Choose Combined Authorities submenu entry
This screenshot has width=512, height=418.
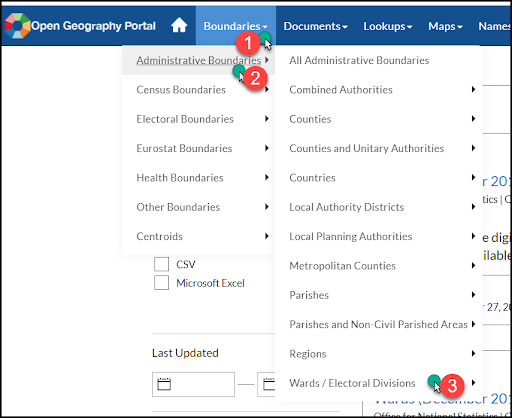coord(379,90)
